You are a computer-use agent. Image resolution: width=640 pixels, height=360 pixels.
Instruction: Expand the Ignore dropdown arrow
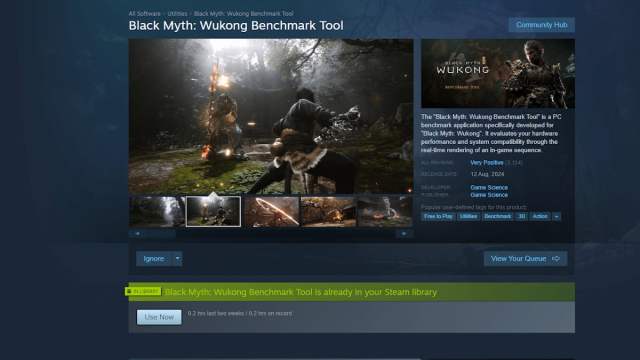pyautogui.click(x=178, y=259)
